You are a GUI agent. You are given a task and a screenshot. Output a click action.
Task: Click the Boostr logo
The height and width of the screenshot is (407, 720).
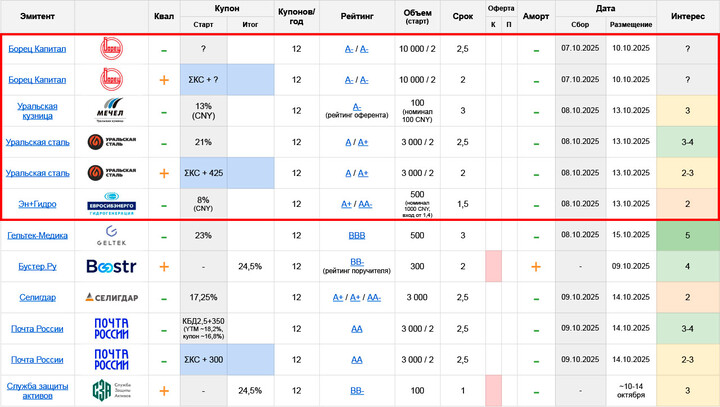[111, 267]
